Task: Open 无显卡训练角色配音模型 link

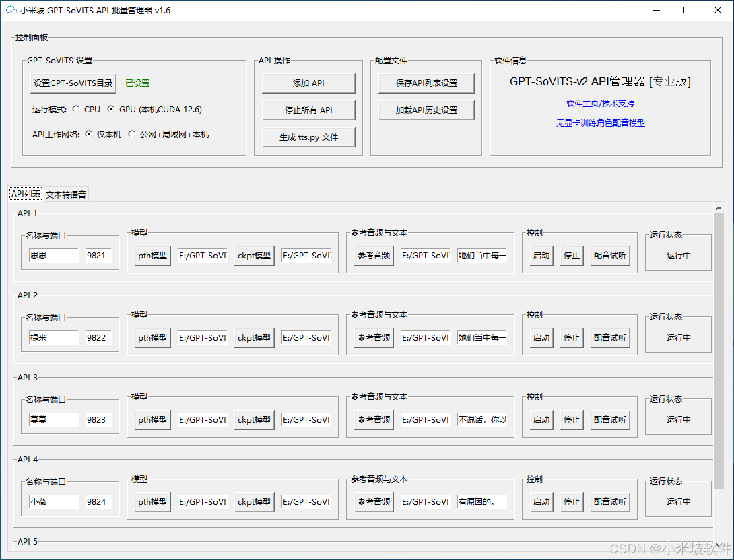Action: [x=600, y=123]
